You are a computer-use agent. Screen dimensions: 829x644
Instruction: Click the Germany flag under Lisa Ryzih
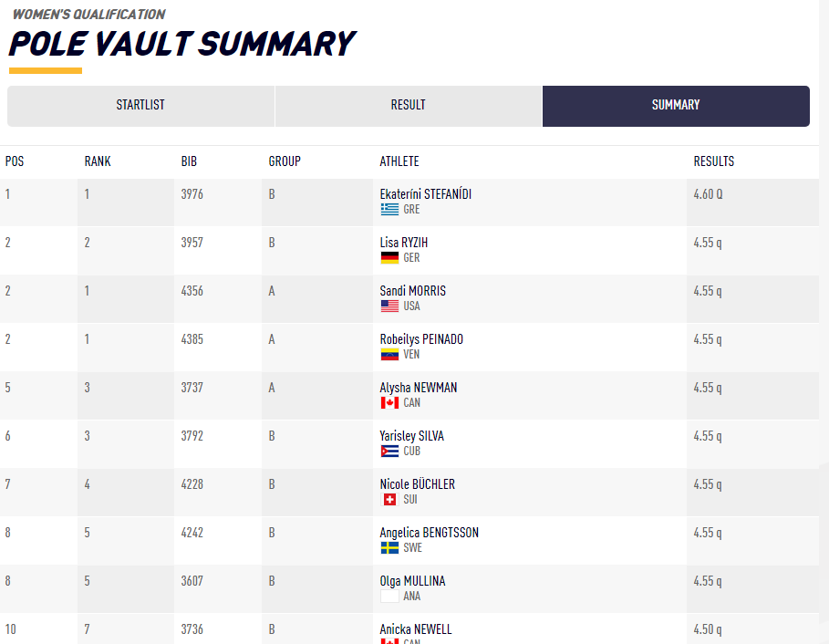[389, 257]
